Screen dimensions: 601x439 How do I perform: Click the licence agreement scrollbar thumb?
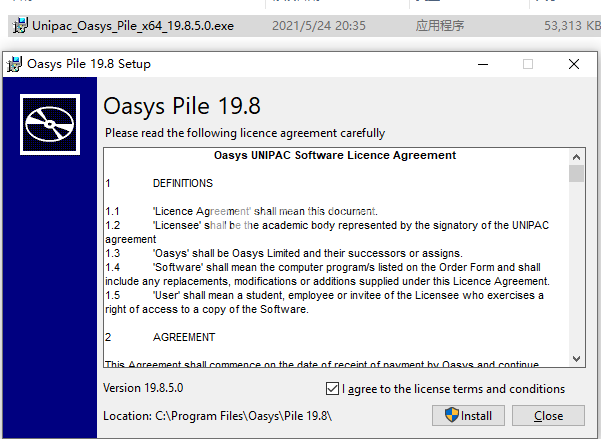point(576,173)
